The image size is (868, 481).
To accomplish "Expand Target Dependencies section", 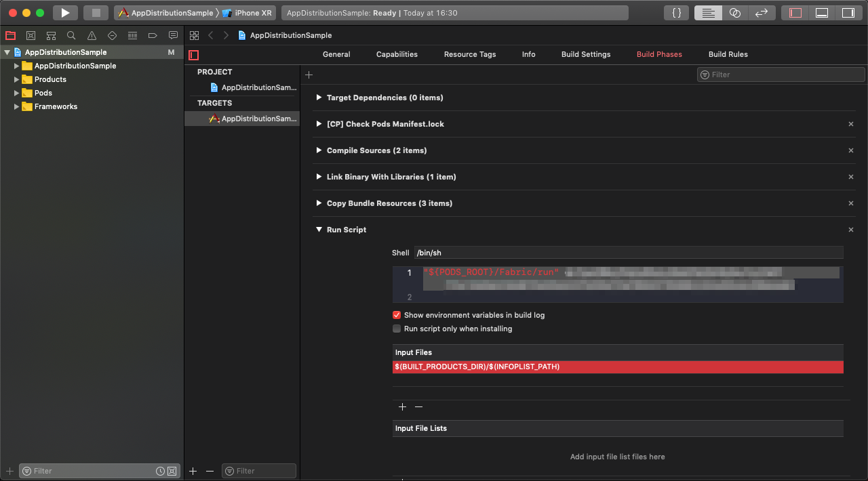I will (x=319, y=98).
